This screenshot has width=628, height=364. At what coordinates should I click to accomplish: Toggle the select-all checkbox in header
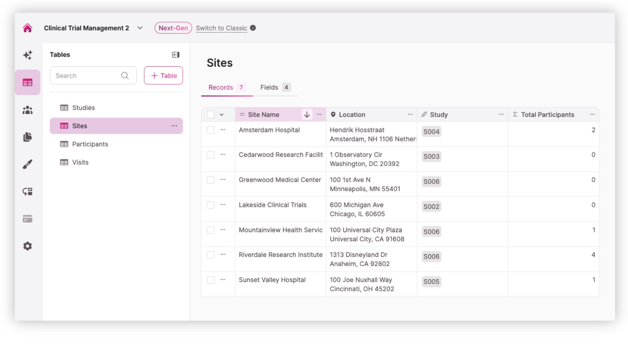[211, 115]
